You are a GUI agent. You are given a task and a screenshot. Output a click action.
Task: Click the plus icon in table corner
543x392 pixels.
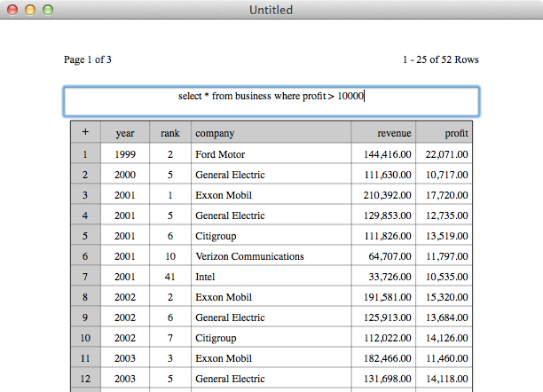[85, 132]
